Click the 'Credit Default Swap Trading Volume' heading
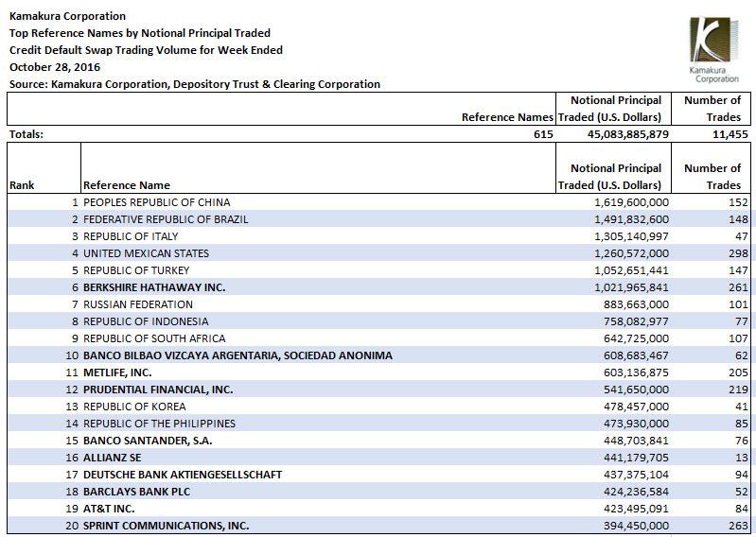Screen dimensions: 756x537 [x=146, y=50]
